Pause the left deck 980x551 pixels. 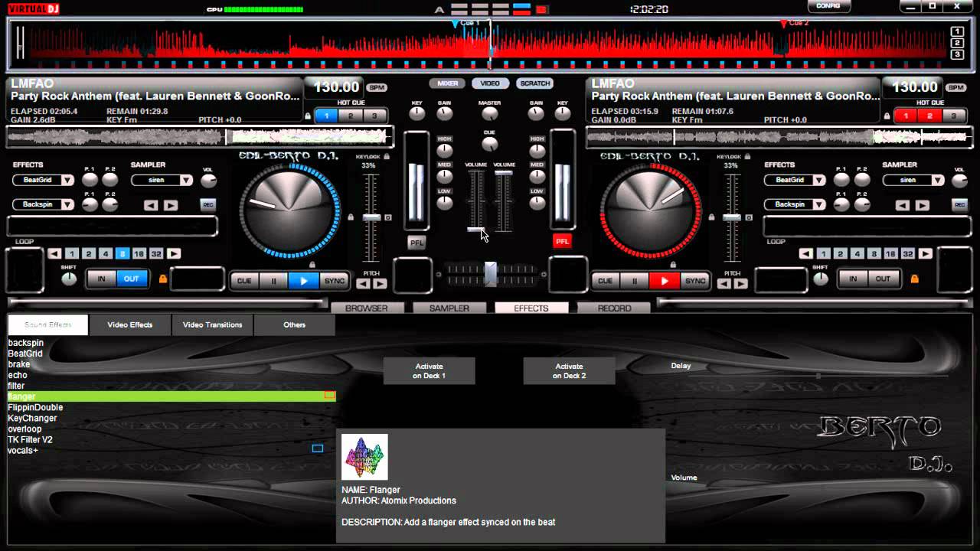click(274, 281)
